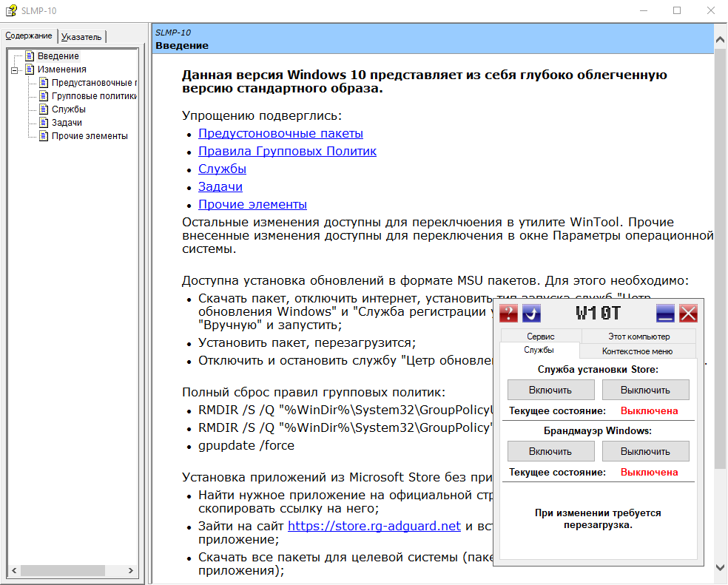Click the tree pane right scroll arrow
This screenshot has width=728, height=585.
click(x=131, y=570)
